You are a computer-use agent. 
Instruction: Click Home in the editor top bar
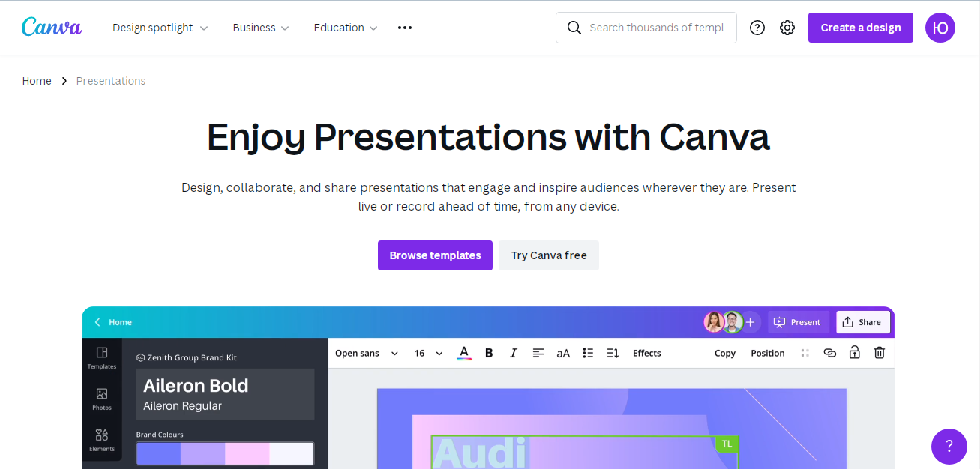[120, 322]
